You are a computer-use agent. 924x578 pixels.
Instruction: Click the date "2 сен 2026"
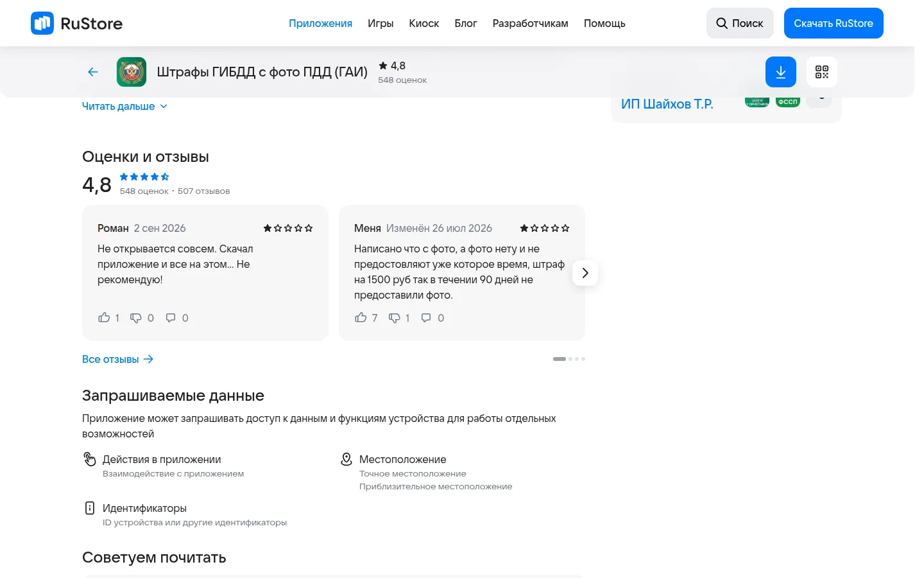[160, 228]
